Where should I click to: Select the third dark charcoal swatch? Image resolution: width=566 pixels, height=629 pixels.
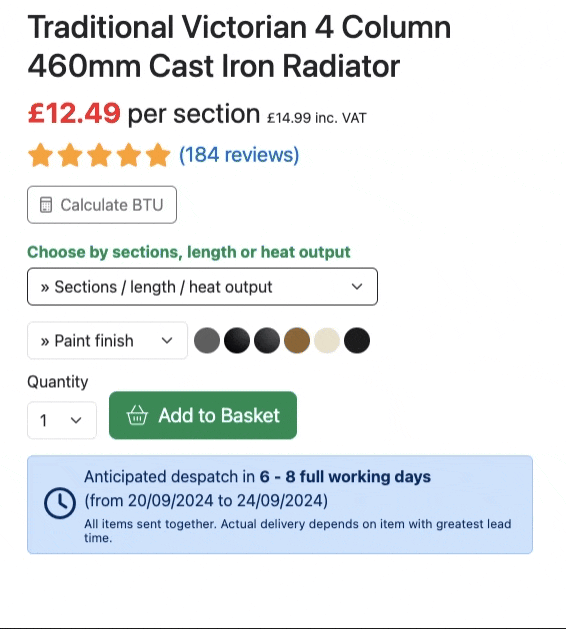267,341
